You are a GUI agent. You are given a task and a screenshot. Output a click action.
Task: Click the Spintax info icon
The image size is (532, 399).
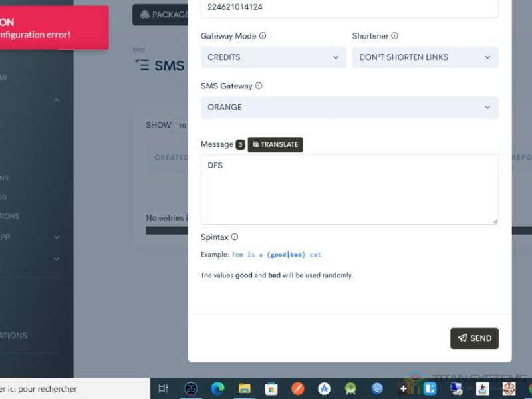[x=235, y=237]
